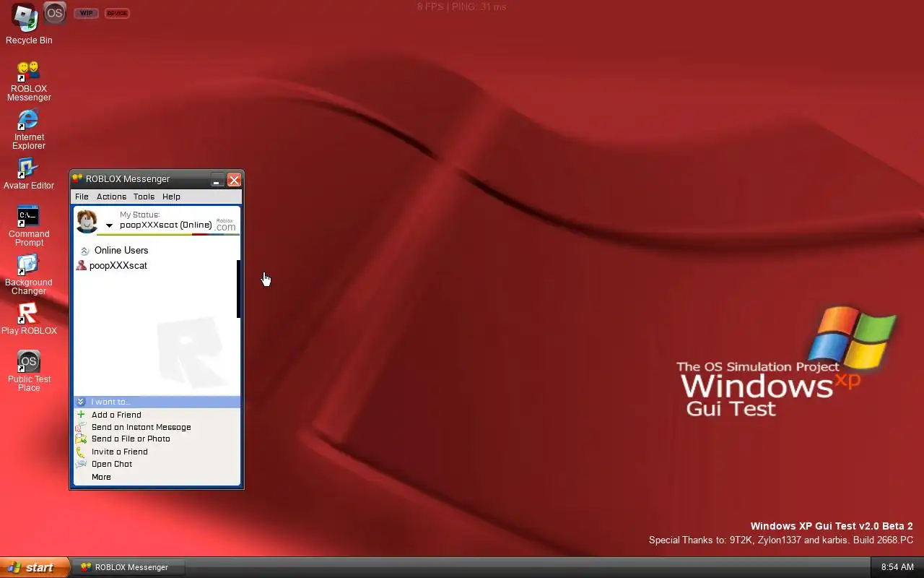This screenshot has width=924, height=578.
Task: Minimize the ROBLOX Messenger window
Action: pos(217,180)
